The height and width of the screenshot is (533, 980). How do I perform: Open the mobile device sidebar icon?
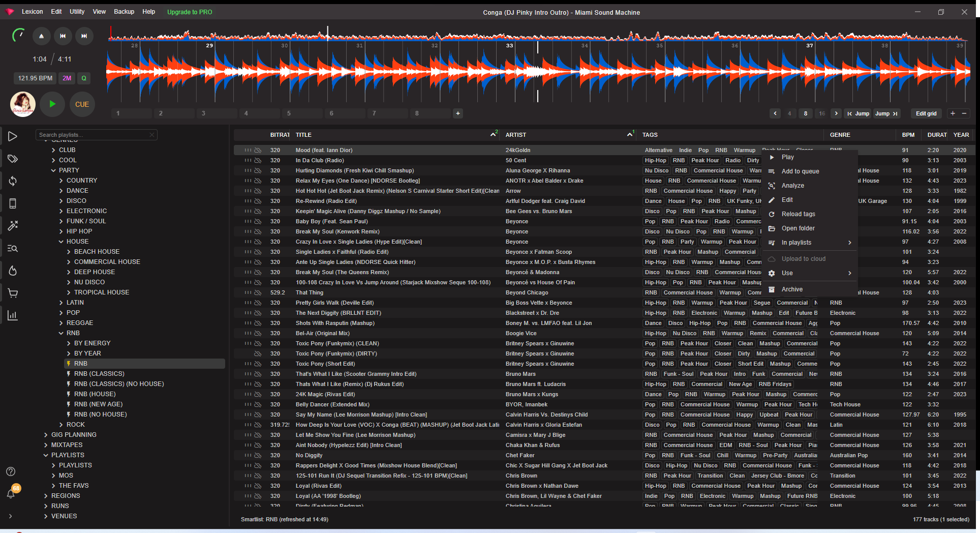tap(13, 203)
